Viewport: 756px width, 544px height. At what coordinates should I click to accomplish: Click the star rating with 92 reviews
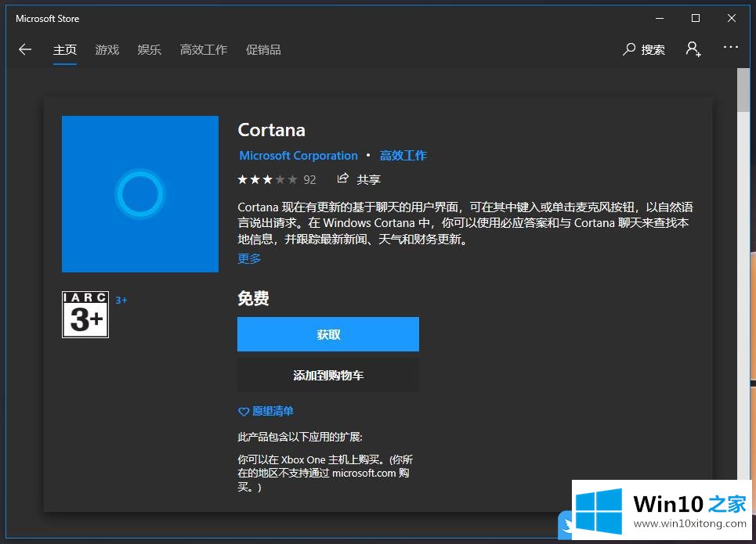[277, 180]
